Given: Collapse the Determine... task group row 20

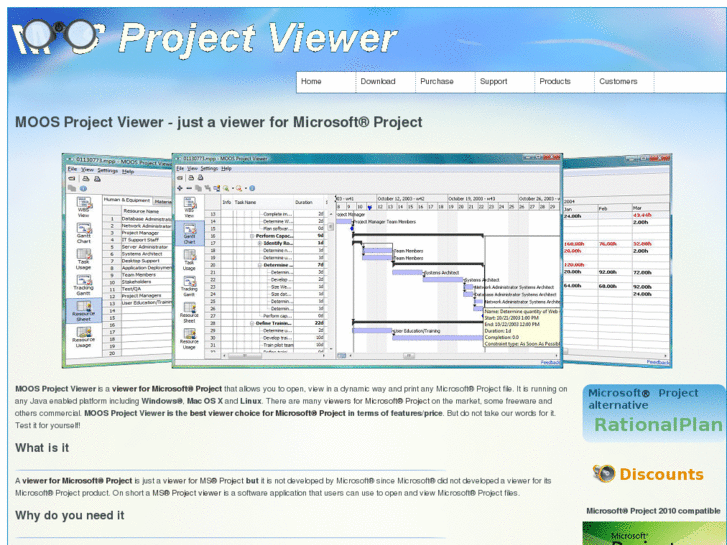Looking at the screenshot, I should pos(260,265).
